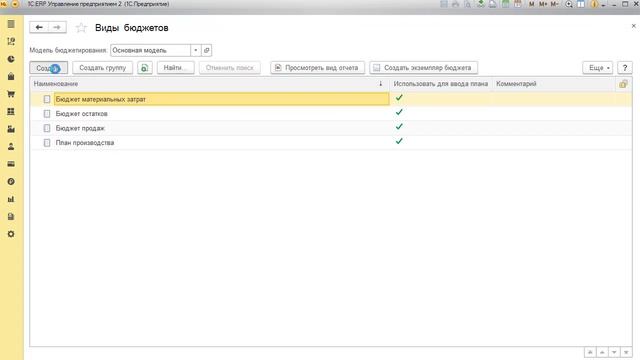Click the Основная модель input field
The width and height of the screenshot is (640, 360).
click(150, 50)
